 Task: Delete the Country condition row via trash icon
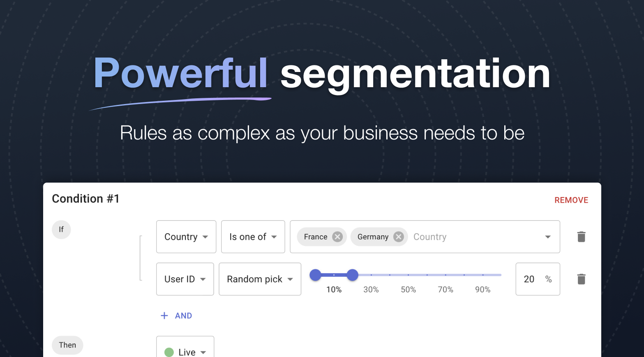(x=581, y=236)
